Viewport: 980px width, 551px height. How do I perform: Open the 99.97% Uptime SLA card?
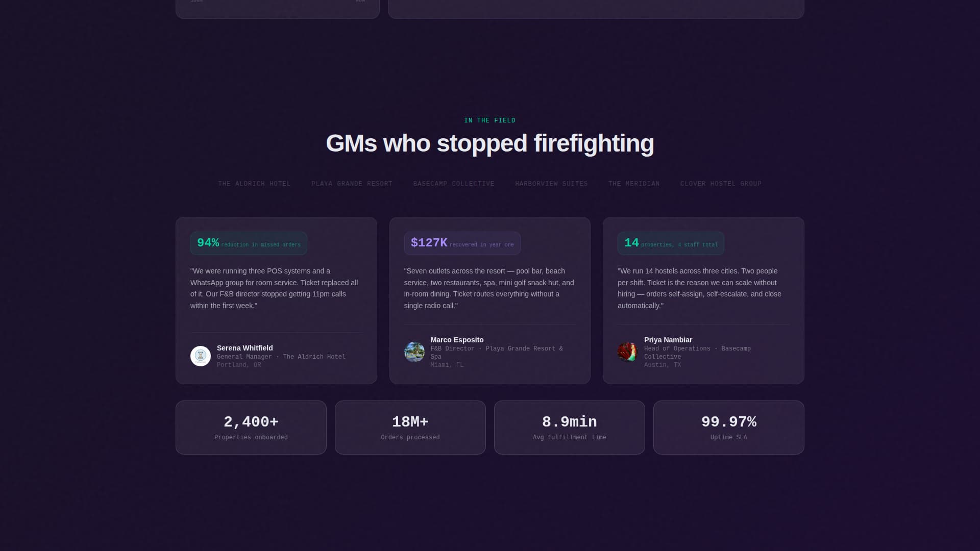tap(728, 427)
